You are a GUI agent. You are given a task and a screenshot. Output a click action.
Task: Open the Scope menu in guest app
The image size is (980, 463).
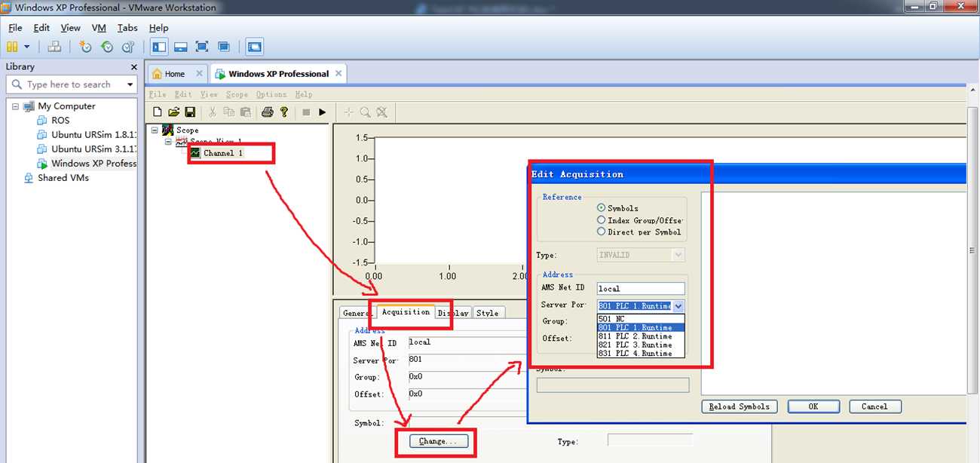(237, 94)
